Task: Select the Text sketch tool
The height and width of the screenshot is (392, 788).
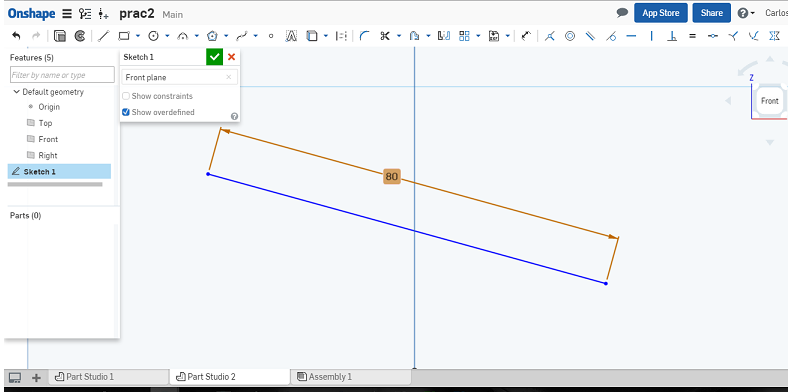Action: point(291,36)
